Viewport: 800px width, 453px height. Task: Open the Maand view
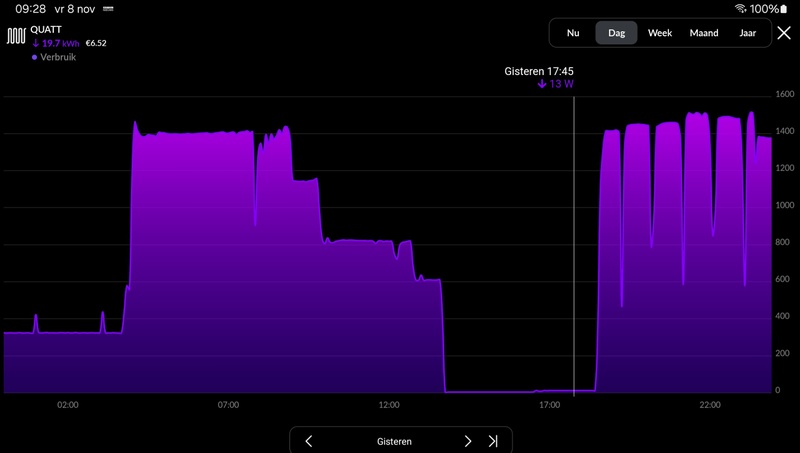704,33
